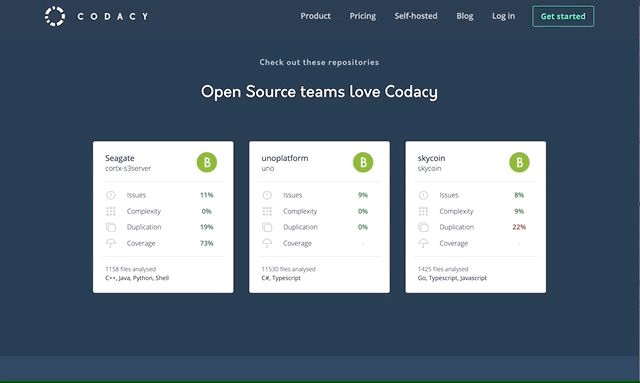Click the Duplication icon in Seagate card

click(x=111, y=227)
